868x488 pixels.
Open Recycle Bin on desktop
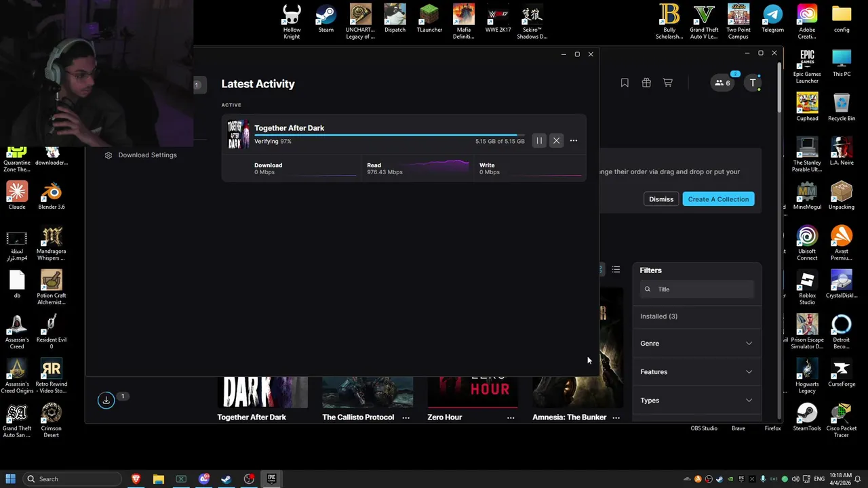(x=842, y=107)
